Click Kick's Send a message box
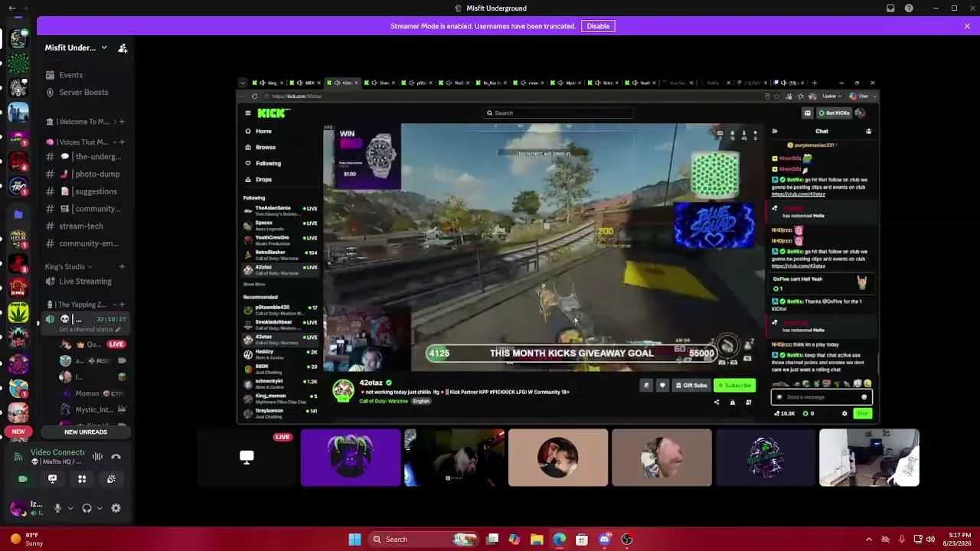The image size is (980, 551). tap(821, 397)
